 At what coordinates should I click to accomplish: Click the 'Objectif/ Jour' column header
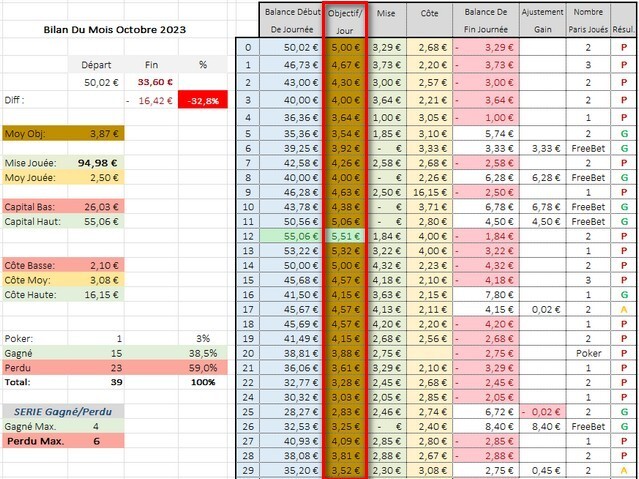[345, 20]
